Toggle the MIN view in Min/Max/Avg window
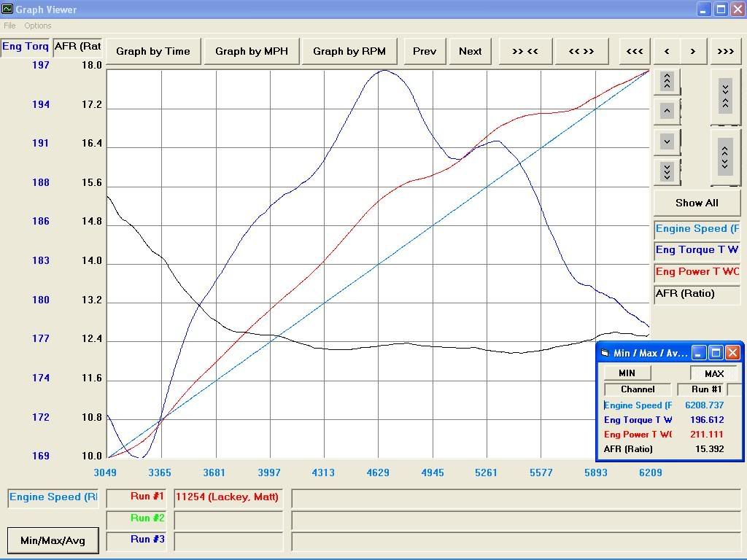The image size is (747, 560). point(627,373)
